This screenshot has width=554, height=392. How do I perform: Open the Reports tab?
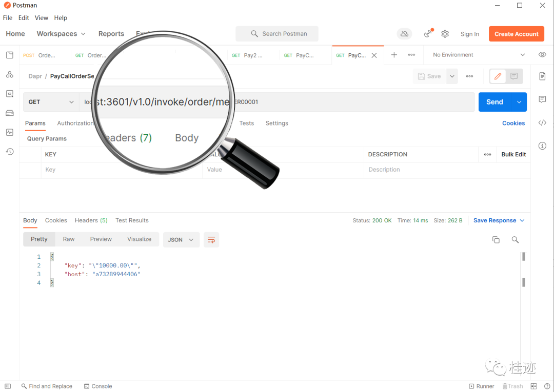point(111,34)
